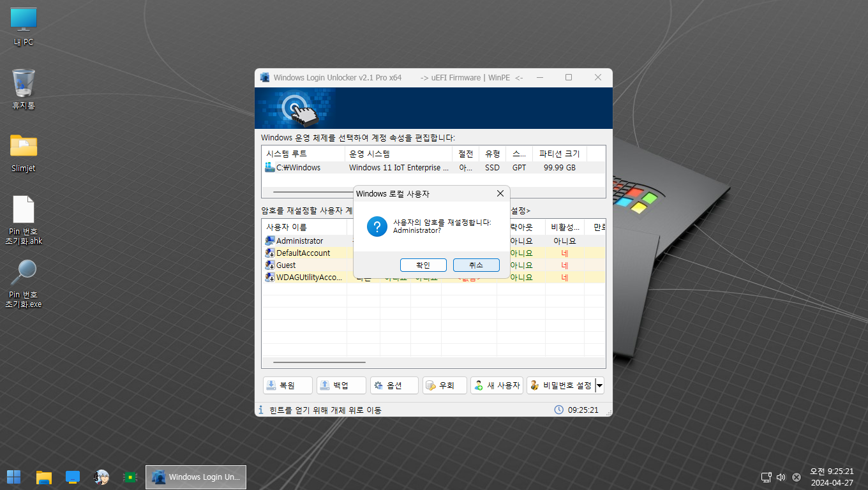Click the user list horizontal scrollbar

pos(319,362)
